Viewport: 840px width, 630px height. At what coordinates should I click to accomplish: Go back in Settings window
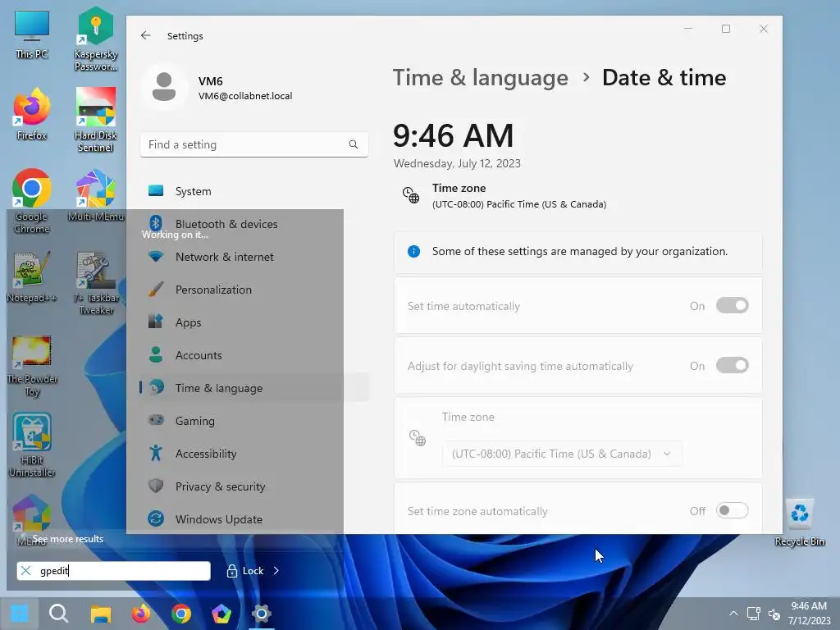point(146,35)
